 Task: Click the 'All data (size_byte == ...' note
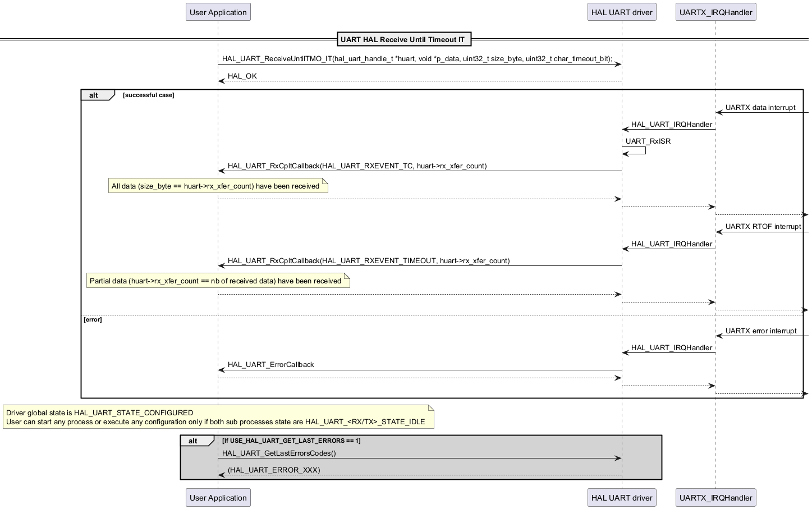[218, 186]
